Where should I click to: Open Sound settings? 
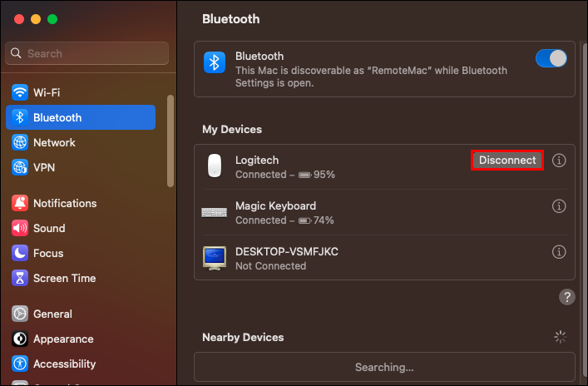(49, 228)
